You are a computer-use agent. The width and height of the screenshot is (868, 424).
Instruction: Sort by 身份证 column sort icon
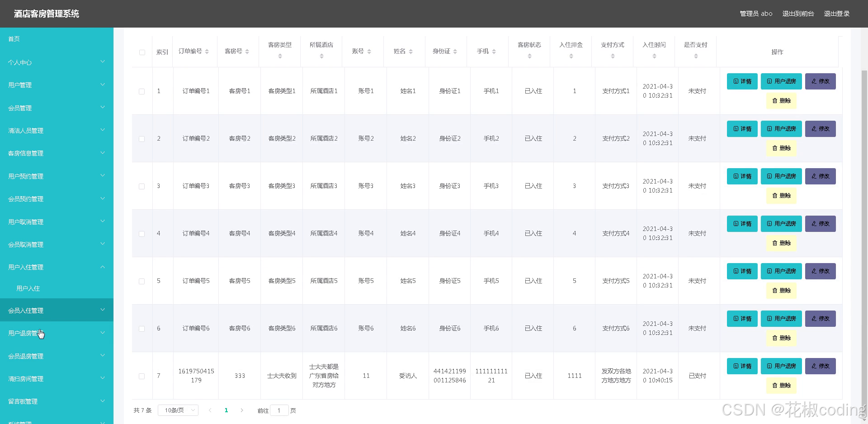455,52
